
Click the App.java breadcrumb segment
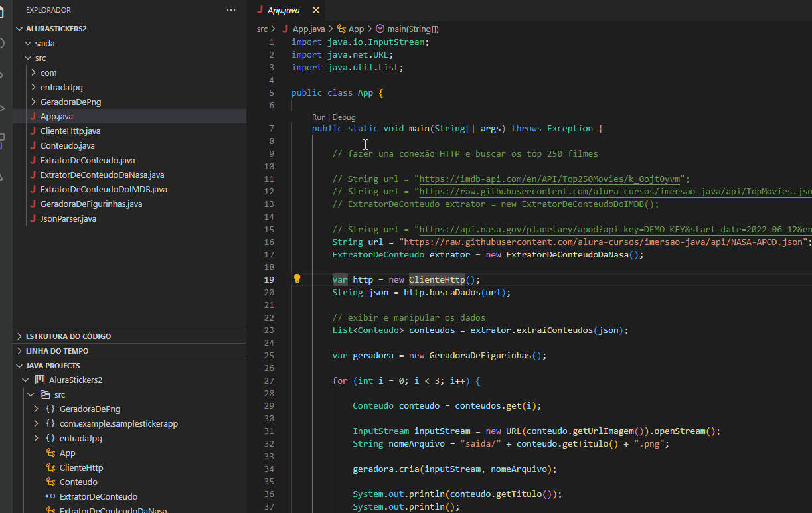pos(309,29)
